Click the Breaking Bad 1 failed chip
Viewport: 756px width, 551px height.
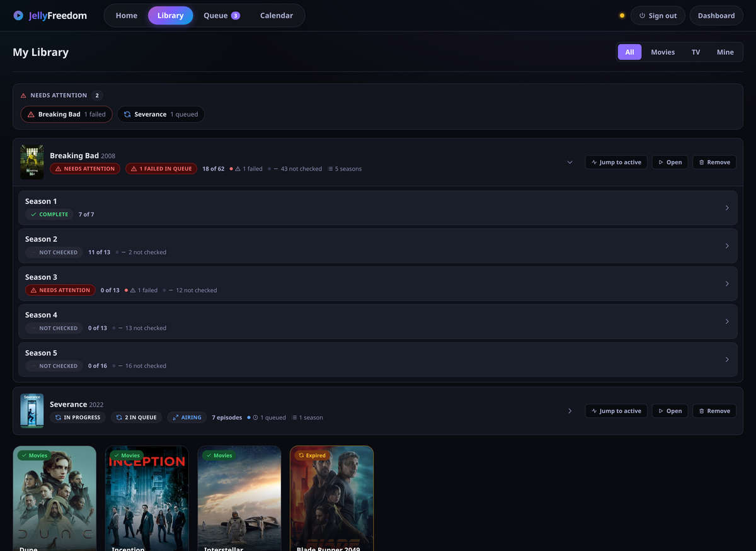coord(66,115)
